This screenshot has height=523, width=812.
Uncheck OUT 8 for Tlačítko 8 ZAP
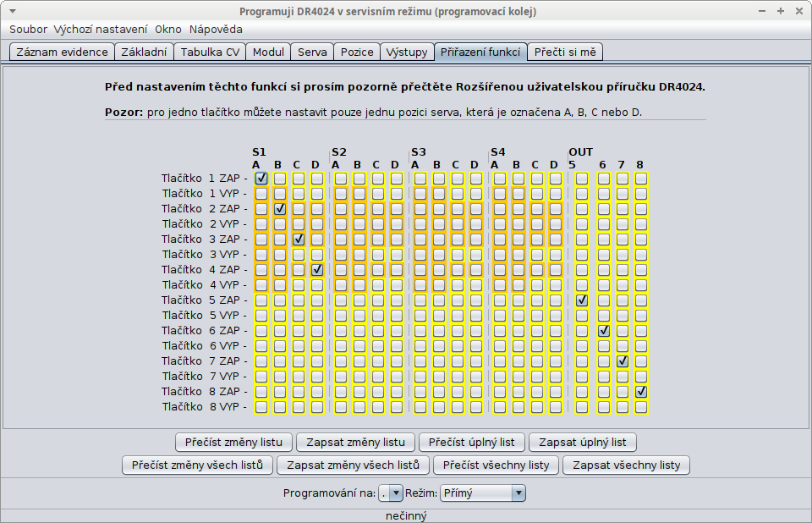[x=641, y=392]
